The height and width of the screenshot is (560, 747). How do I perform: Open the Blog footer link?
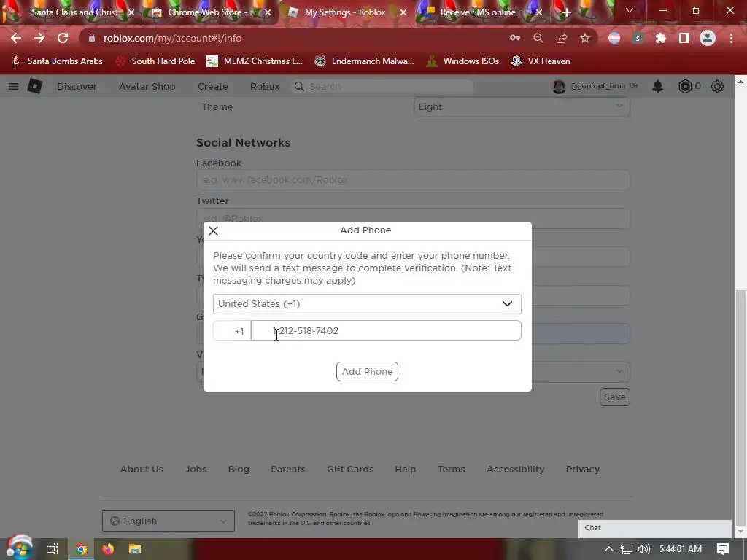pyautogui.click(x=239, y=469)
